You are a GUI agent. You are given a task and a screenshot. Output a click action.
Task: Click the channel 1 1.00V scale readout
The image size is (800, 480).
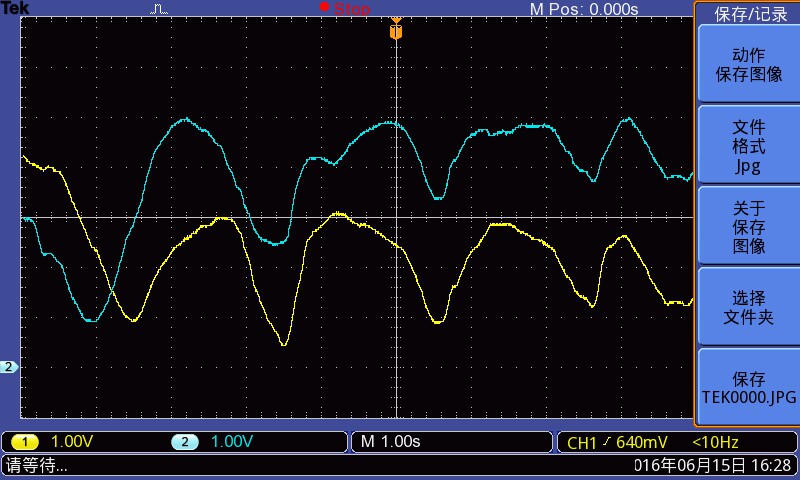(72, 442)
